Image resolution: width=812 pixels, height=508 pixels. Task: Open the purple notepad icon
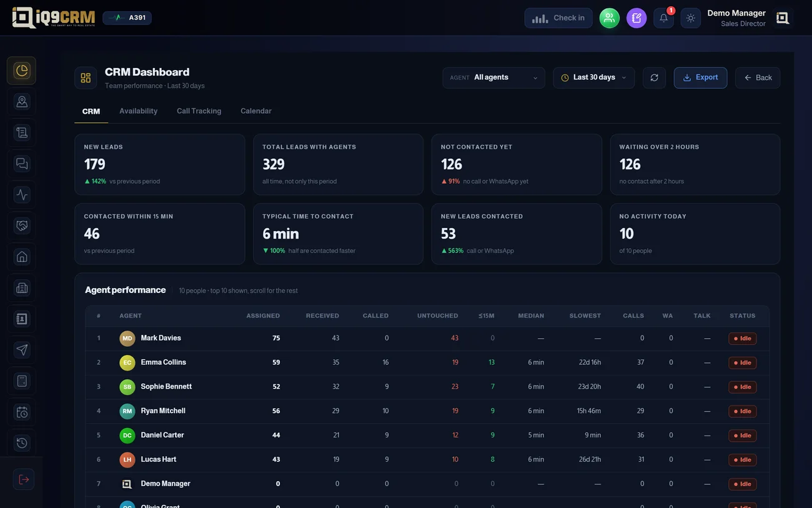coord(636,18)
